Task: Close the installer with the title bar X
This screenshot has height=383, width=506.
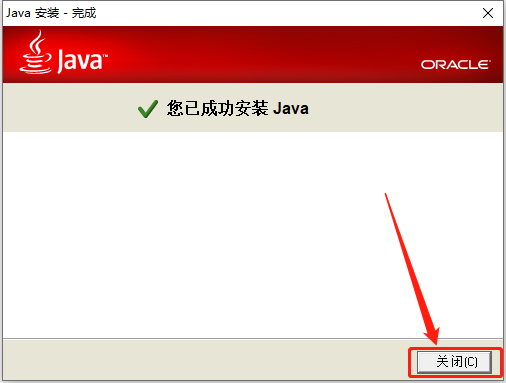Action: pyautogui.click(x=488, y=13)
